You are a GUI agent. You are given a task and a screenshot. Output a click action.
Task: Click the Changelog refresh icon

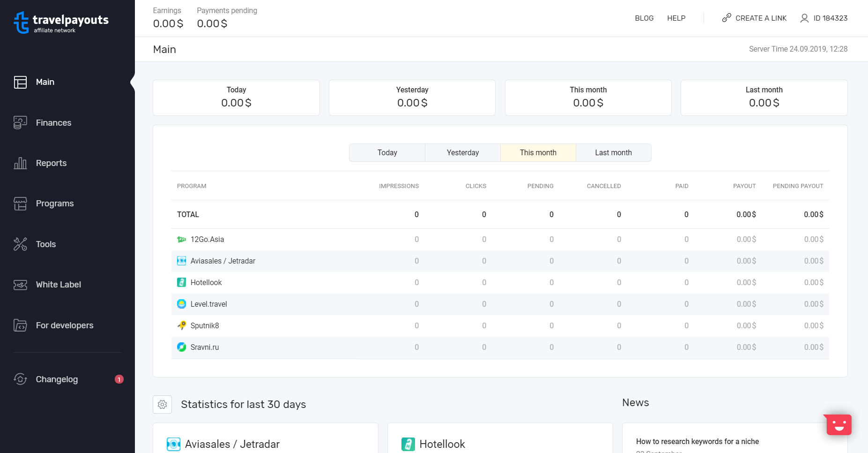tap(20, 379)
